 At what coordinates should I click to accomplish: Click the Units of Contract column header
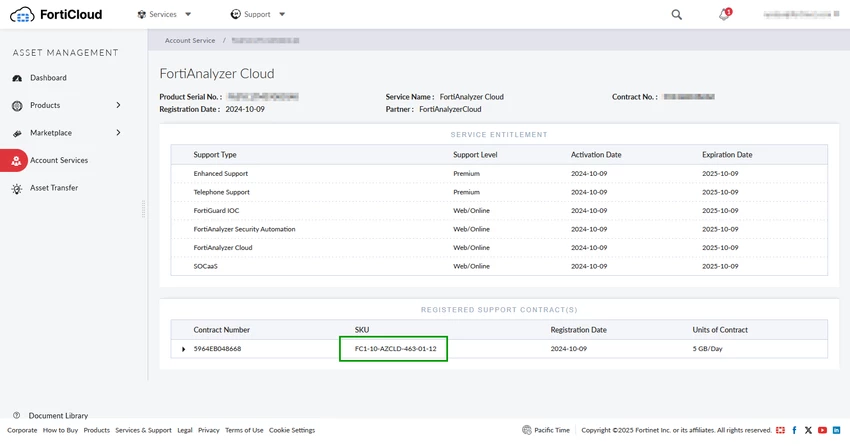click(x=720, y=330)
